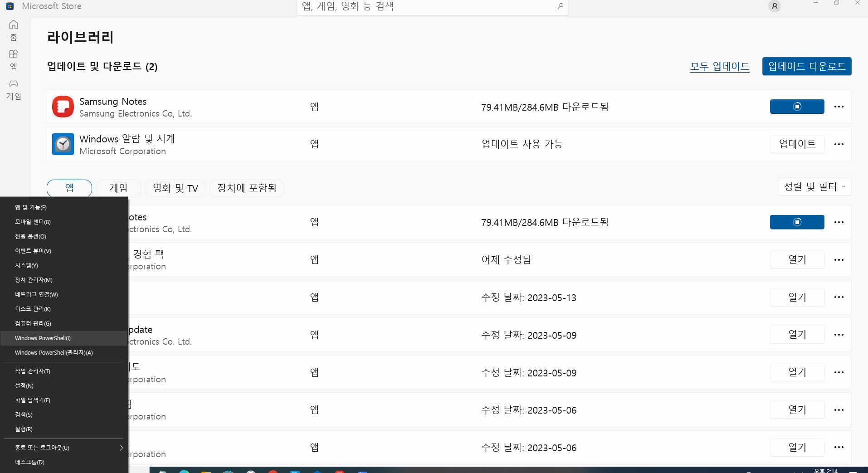Open 이벤트 뷰어 from context menu

click(64, 251)
